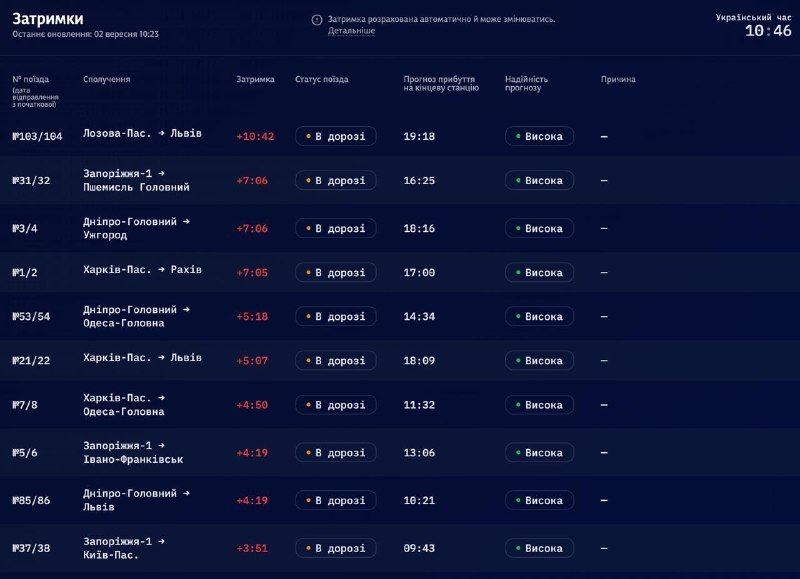Click Висока reliability badge for train №31/32

point(539,181)
